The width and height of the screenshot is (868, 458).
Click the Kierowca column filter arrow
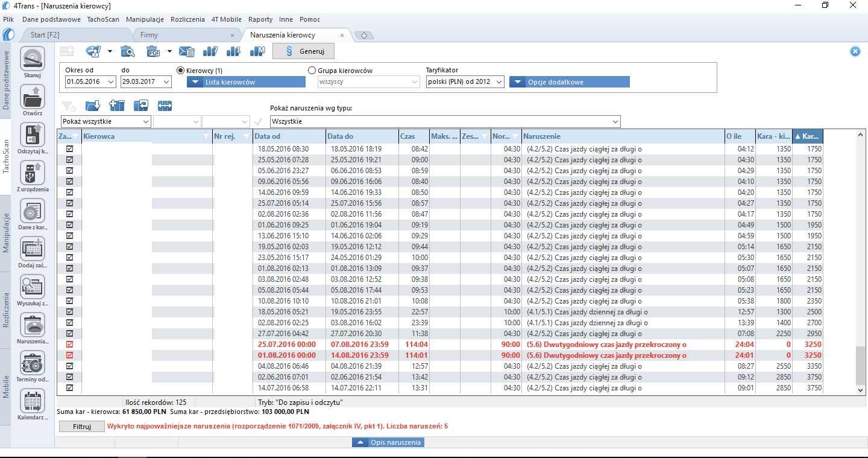(x=207, y=136)
